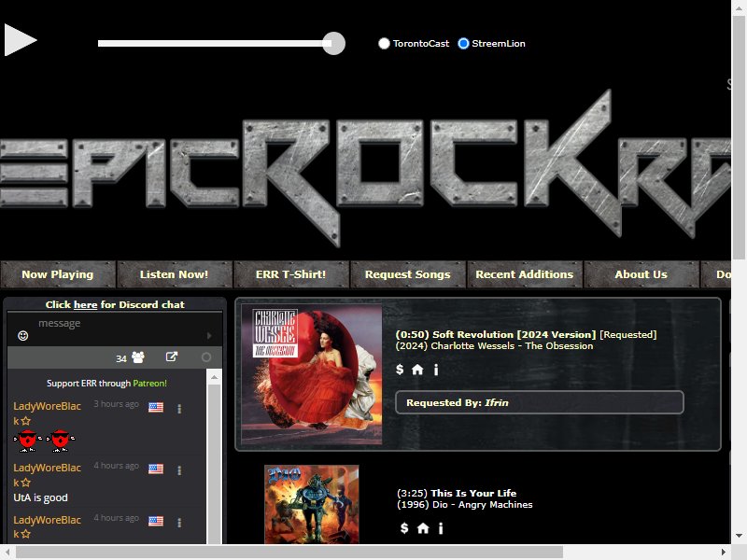Click the star next to LadyWoreBlack's first message
747x560 pixels.
[x=26, y=421]
